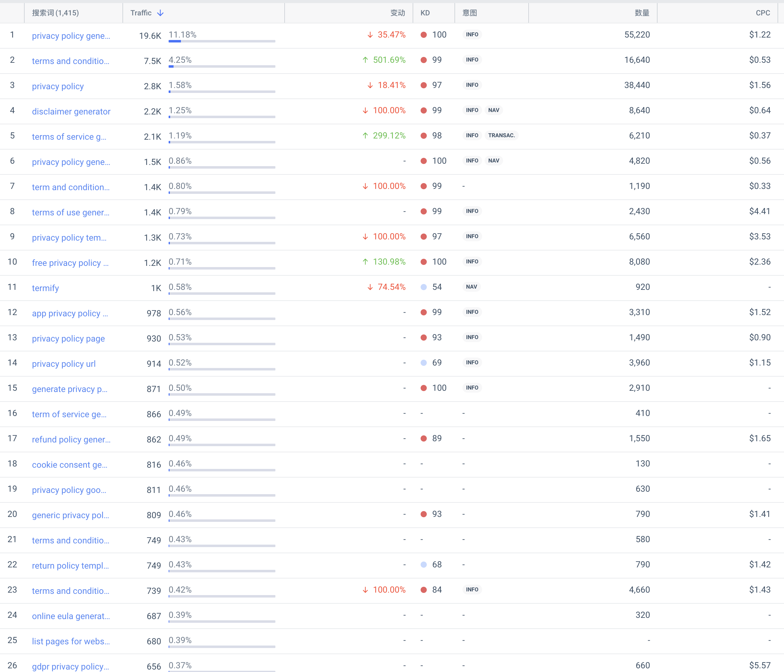Screen dimensions: 784x672
Task: Open the 'app privacy policy ...' keyword link
Action: tap(70, 313)
